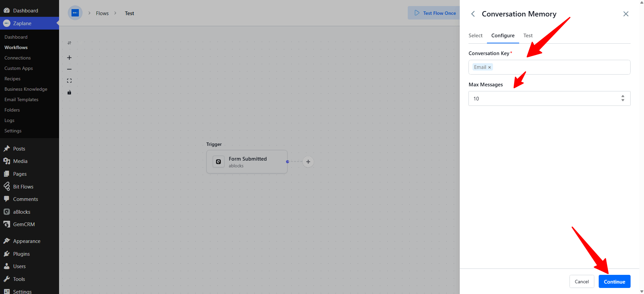Open Recipes in the sidebar
The image size is (644, 294).
point(12,79)
